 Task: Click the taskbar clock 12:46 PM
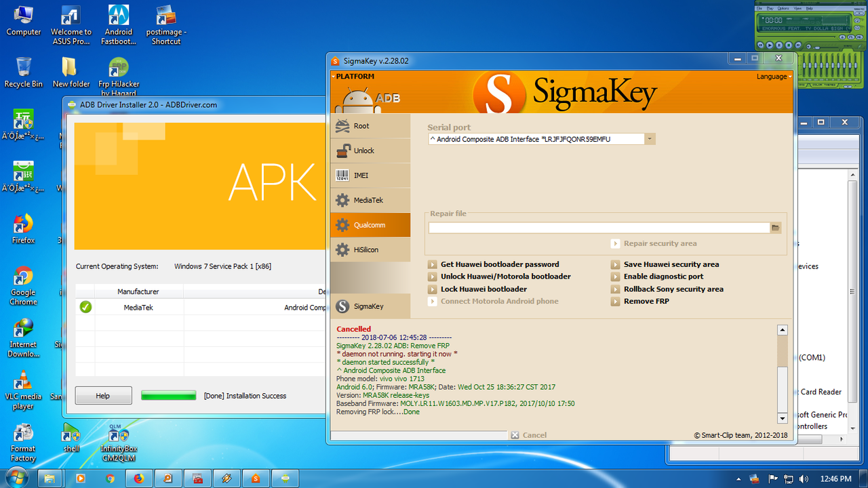[835, 479]
